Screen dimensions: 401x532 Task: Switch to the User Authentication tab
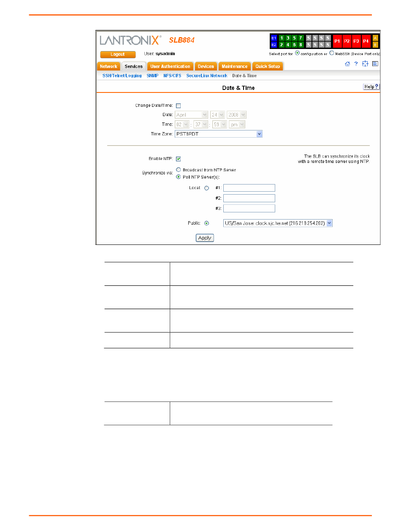[170, 66]
